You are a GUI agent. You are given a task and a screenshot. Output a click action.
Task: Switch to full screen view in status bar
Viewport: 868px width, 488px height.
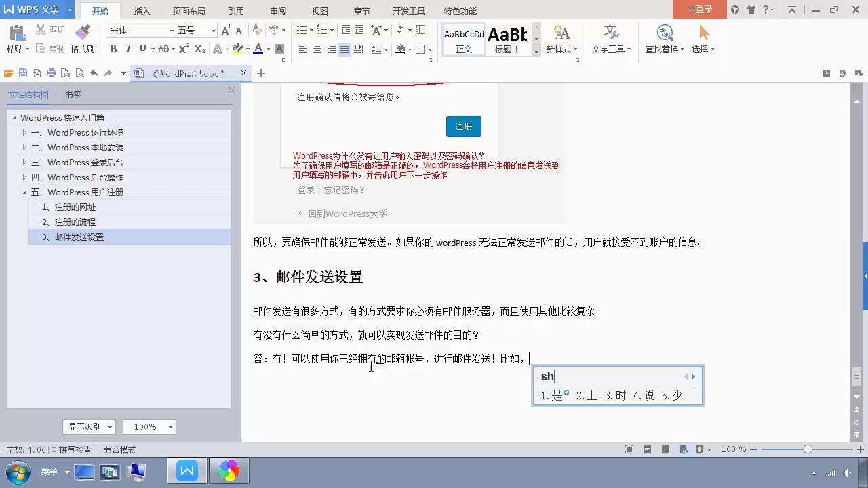(629, 449)
